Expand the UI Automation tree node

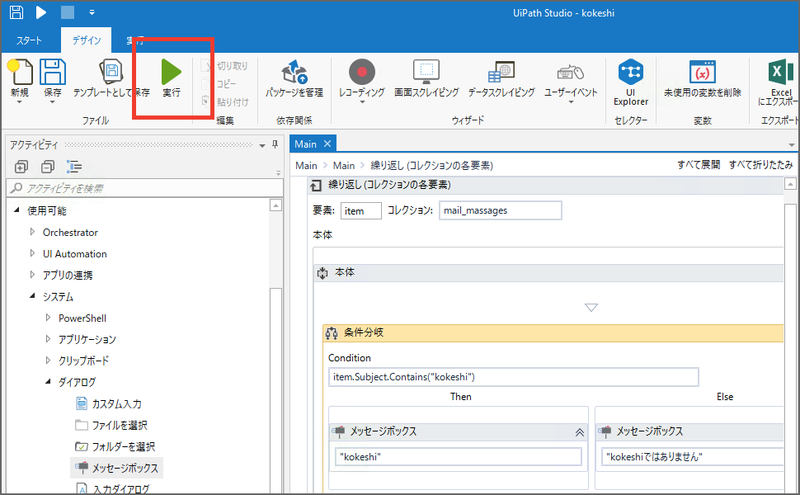pos(32,253)
